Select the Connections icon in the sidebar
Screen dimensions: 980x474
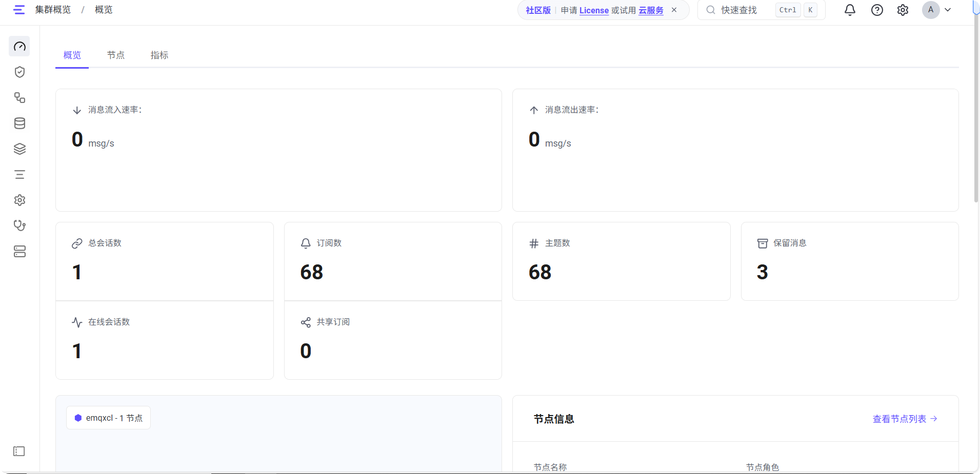[x=19, y=97]
